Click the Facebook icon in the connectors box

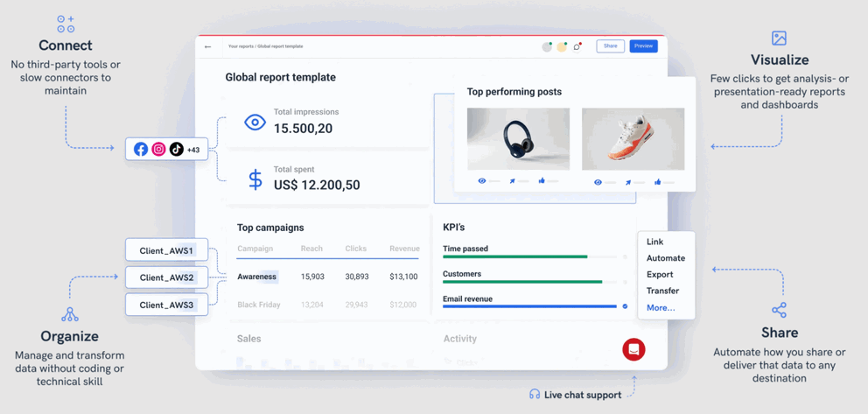point(141,150)
